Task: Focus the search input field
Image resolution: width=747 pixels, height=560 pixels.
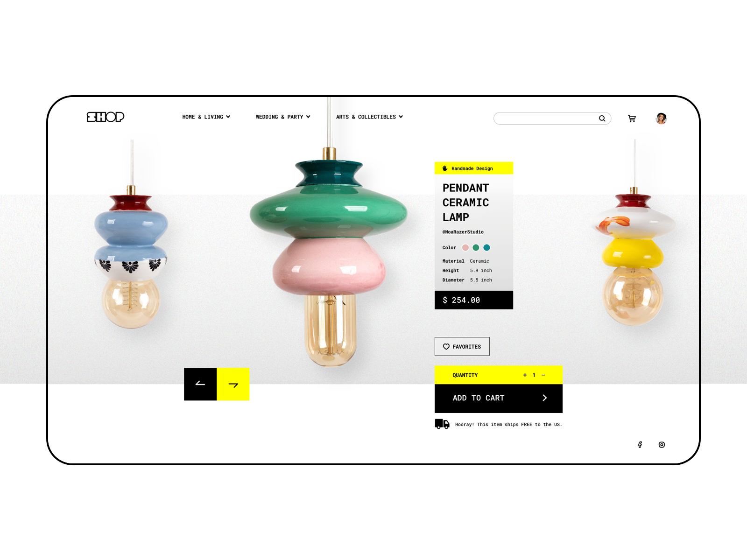Action: [x=546, y=119]
